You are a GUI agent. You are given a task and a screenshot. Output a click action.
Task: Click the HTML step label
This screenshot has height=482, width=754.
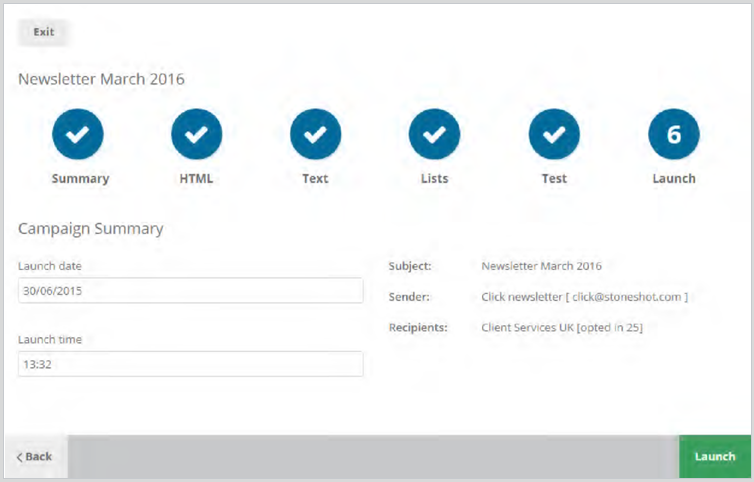coord(196,178)
